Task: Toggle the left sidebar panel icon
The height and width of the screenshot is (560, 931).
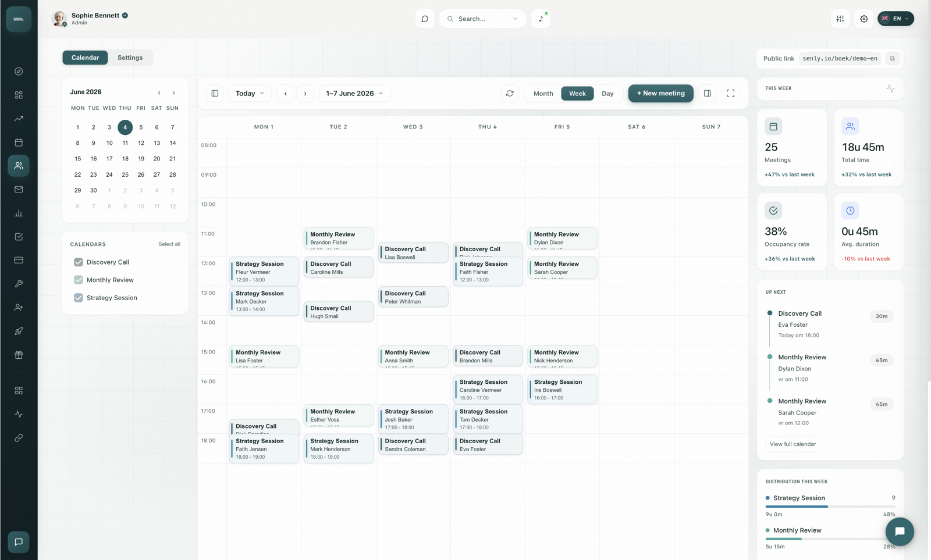Action: 215,94
